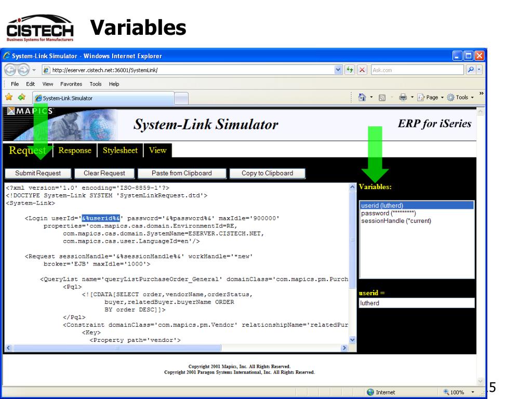Open the Help menu
The image size is (532, 399).
tap(114, 84)
